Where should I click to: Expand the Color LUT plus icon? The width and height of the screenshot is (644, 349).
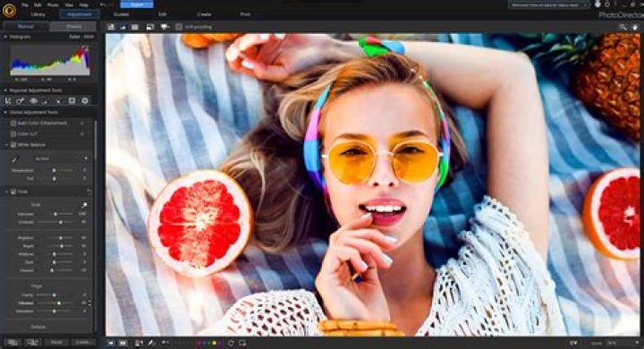(x=82, y=134)
